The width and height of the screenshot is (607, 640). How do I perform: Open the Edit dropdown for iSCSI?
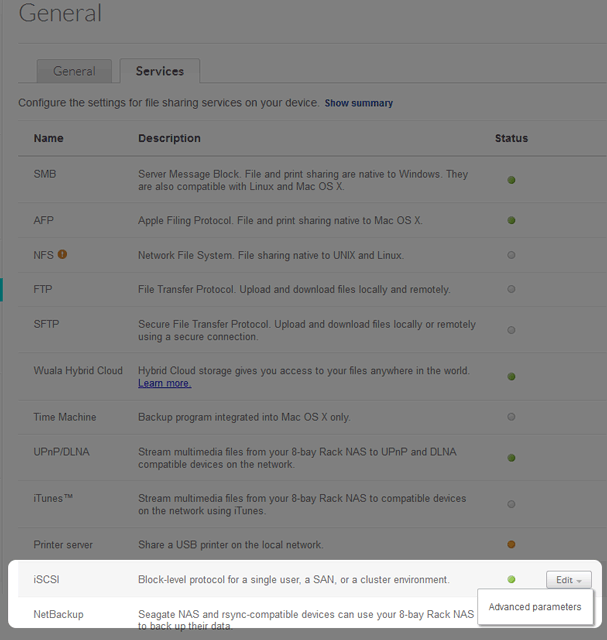[x=569, y=580]
